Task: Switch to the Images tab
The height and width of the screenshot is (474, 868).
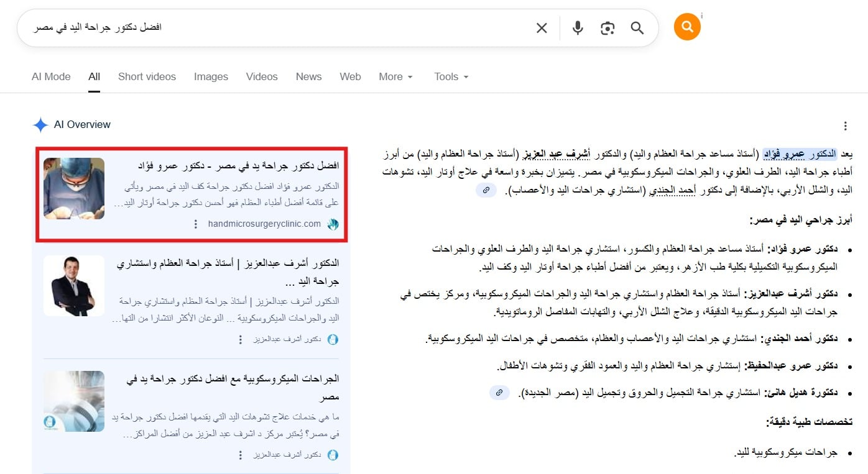Action: (211, 77)
